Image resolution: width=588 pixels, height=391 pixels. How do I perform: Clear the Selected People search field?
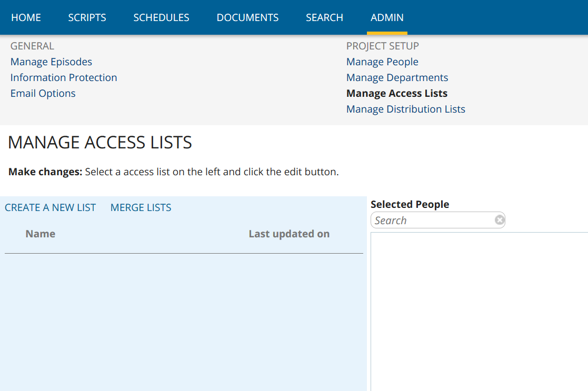[x=499, y=220]
